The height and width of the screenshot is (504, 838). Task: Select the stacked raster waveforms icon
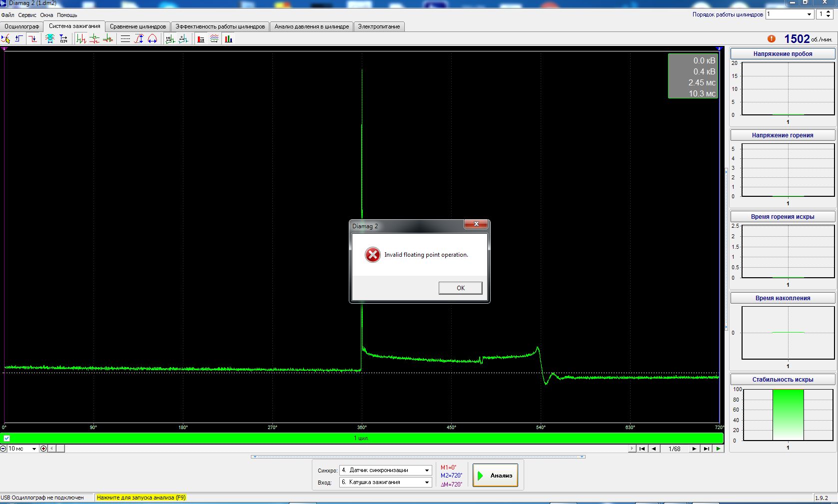point(94,39)
